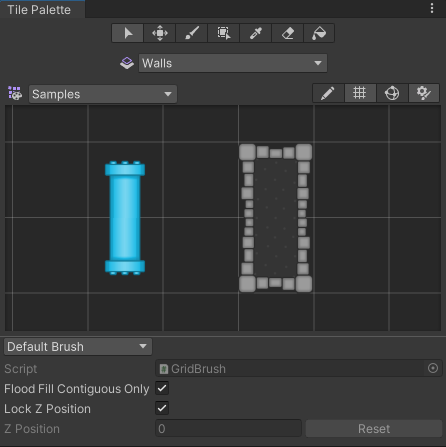Select the Flood Fill bucket tool
This screenshot has height=447, width=446.
[x=319, y=33]
